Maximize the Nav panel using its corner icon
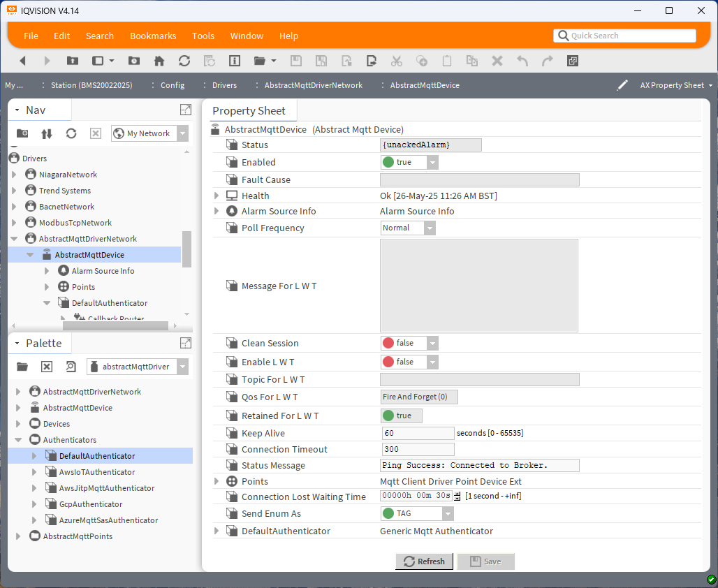Screen dimensions: 718x588 click(185, 110)
